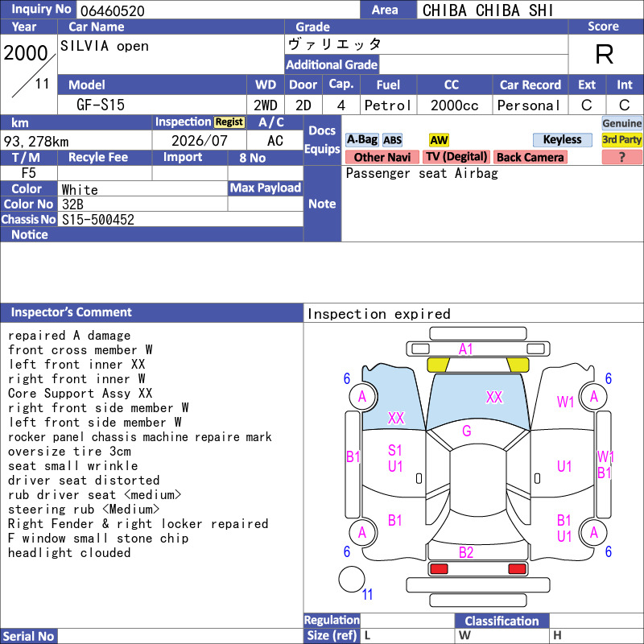
Task: Click the A-Bag equipment badge
Action: pyautogui.click(x=361, y=139)
